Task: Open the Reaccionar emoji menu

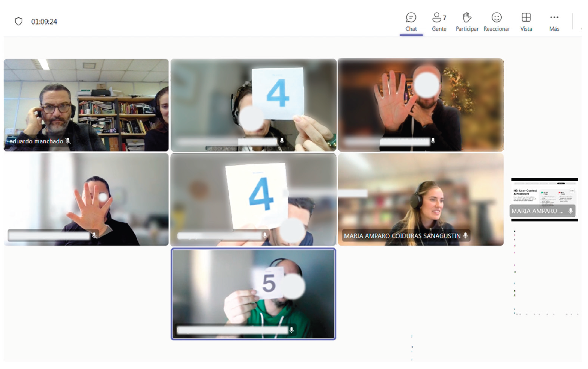Action: 497,22
